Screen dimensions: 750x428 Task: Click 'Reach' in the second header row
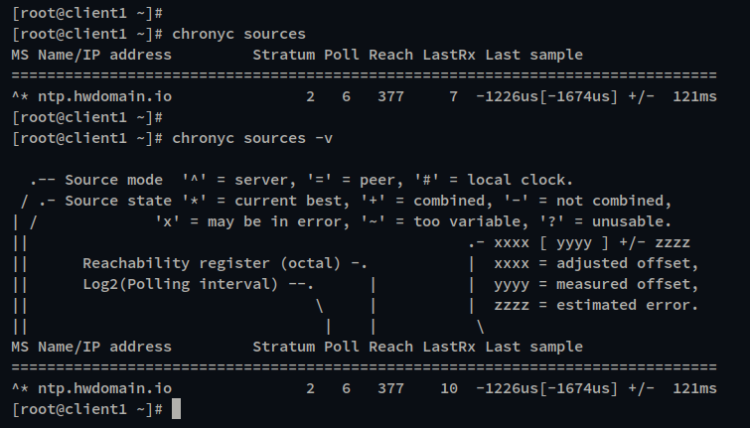(391, 347)
